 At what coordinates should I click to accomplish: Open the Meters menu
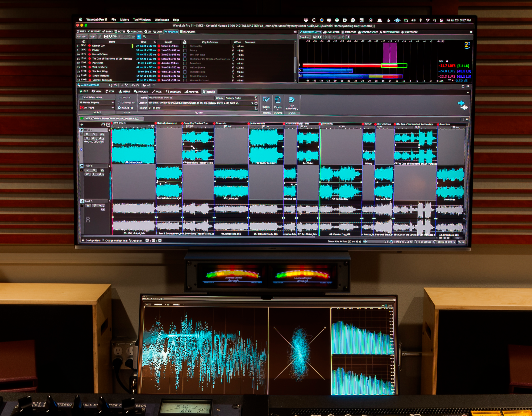124,20
